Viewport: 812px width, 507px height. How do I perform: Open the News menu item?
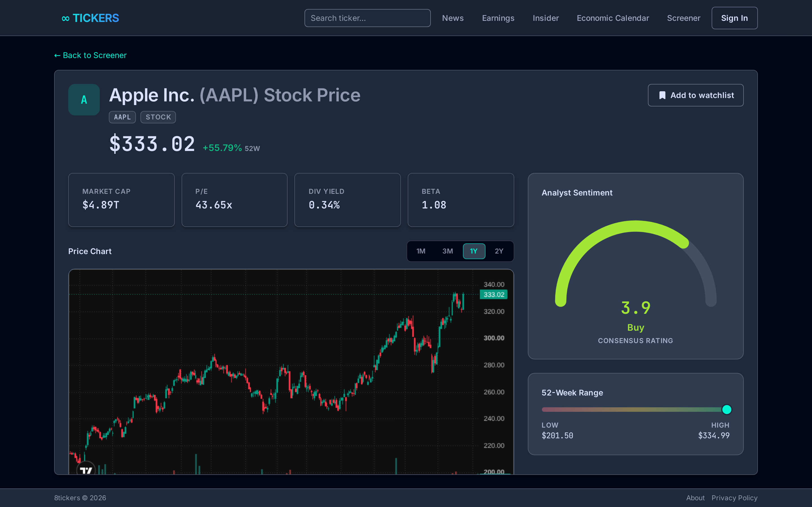pyautogui.click(x=453, y=18)
